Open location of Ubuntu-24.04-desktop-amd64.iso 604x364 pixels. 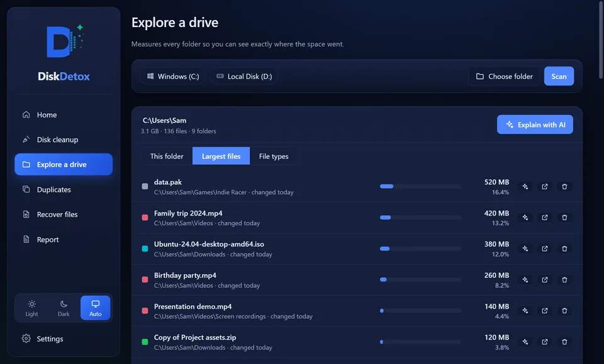pos(545,248)
